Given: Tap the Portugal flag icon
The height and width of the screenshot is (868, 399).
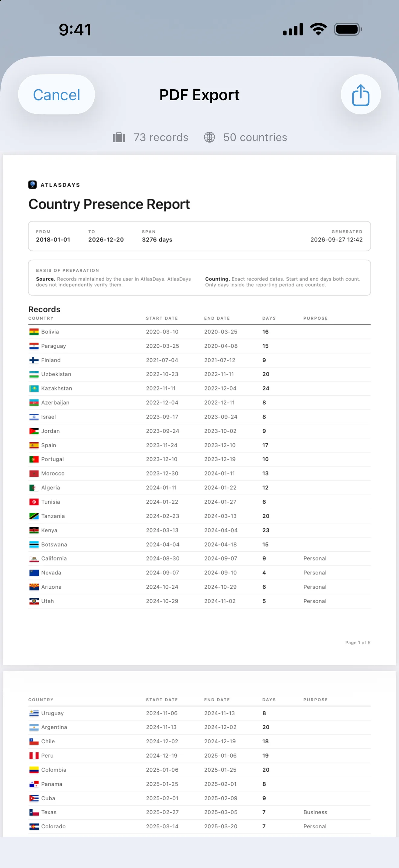Looking at the screenshot, I should tap(34, 459).
